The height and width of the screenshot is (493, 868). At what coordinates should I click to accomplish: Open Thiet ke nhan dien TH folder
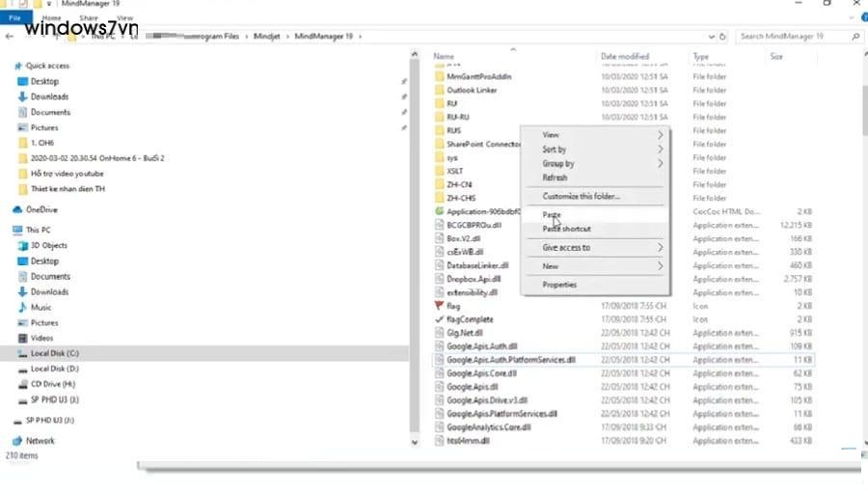pyautogui.click(x=68, y=189)
